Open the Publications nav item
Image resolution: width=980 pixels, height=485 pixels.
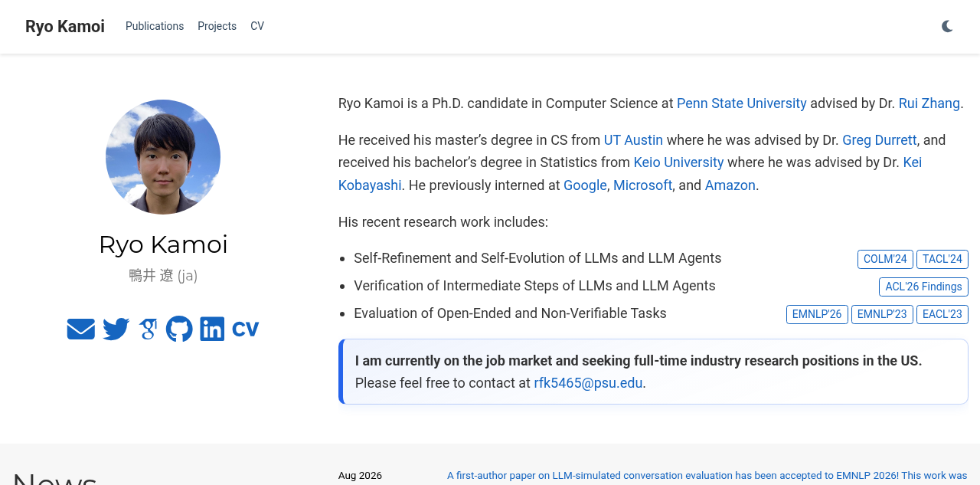click(x=155, y=26)
